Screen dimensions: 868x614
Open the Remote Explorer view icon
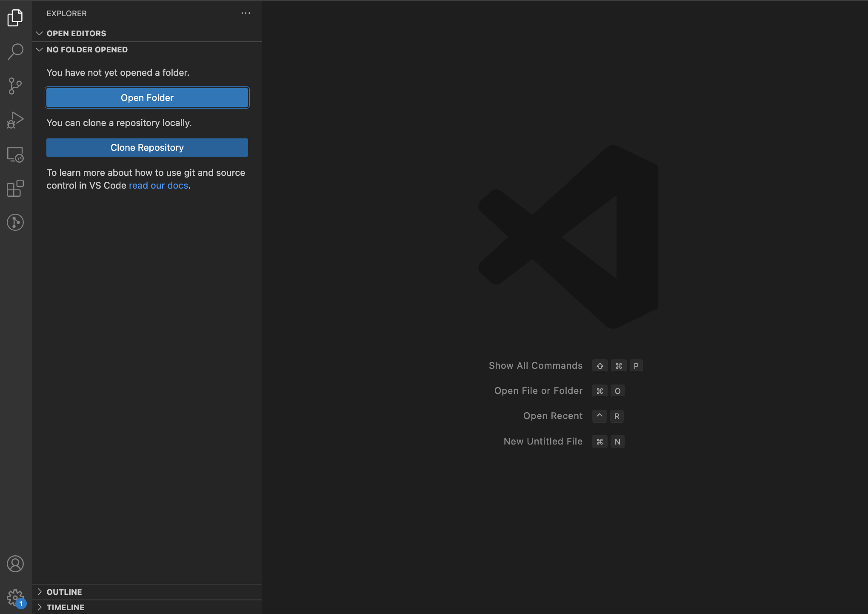pos(15,154)
